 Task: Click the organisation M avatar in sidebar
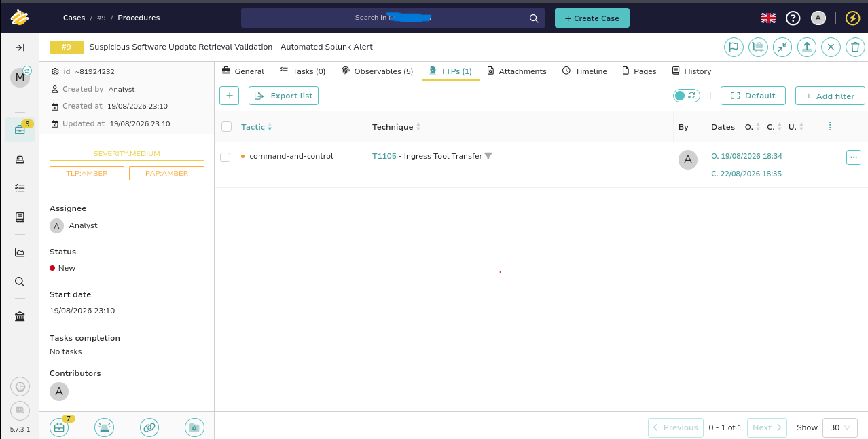20,77
